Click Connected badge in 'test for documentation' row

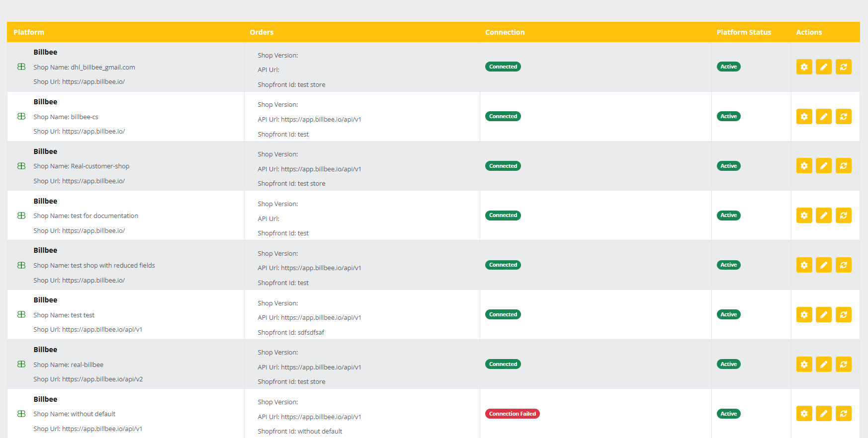pyautogui.click(x=503, y=215)
